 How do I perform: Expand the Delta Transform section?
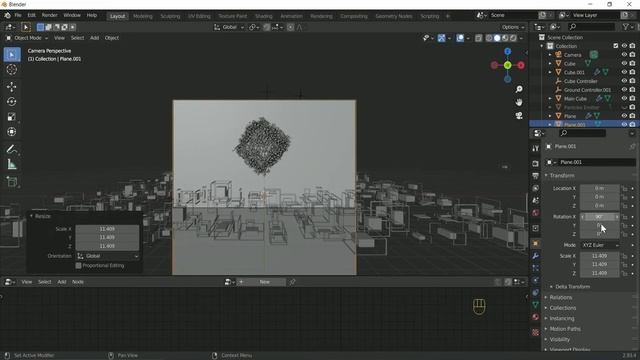[x=572, y=287]
